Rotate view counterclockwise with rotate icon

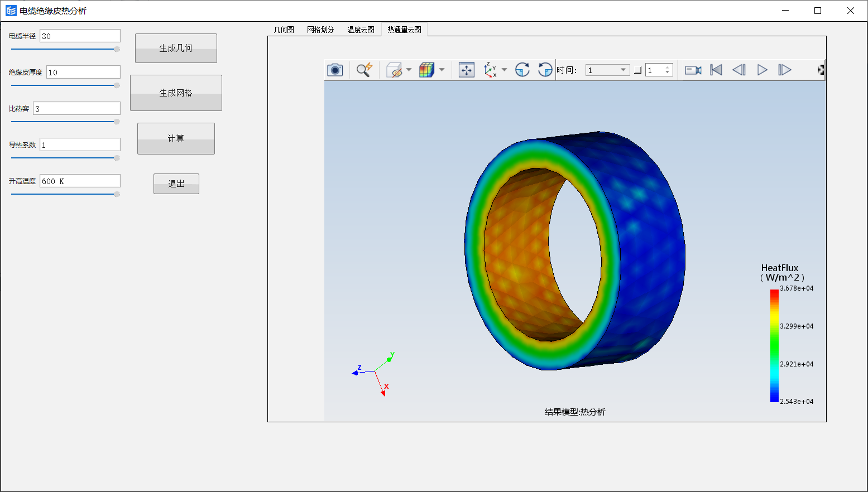545,70
